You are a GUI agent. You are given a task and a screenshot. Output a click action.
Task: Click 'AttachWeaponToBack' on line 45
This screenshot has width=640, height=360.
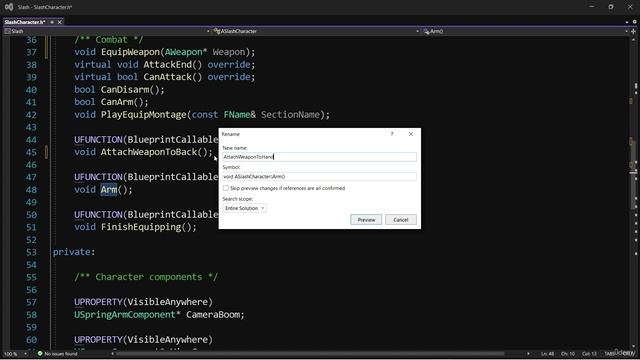(x=149, y=152)
